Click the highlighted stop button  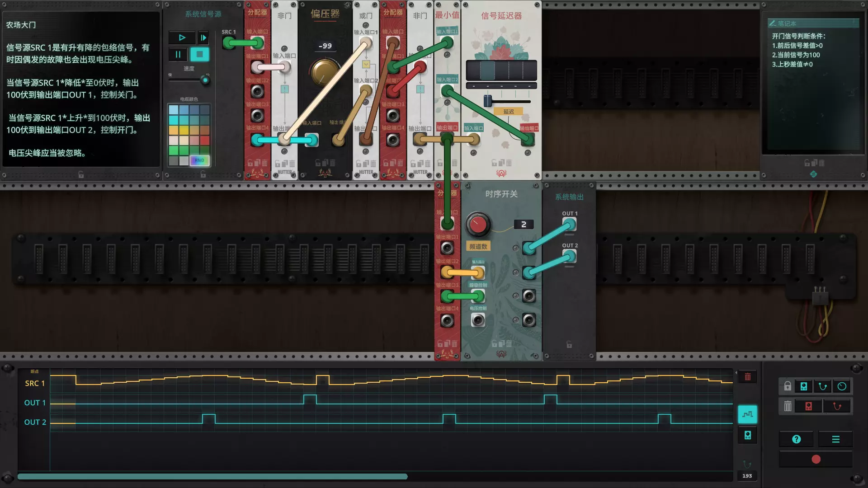click(199, 55)
